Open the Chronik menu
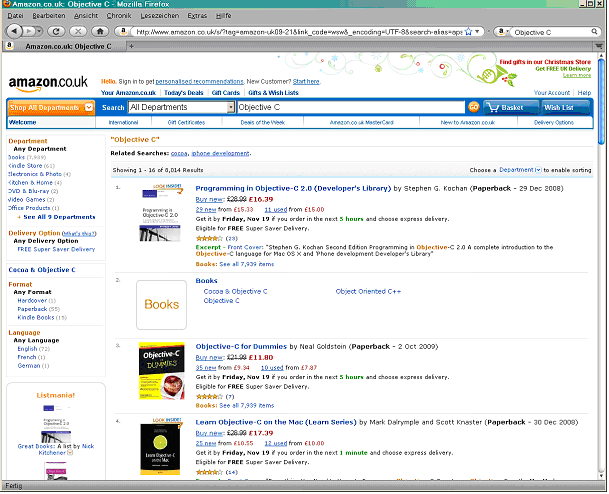Viewport: 609px width, 494px height. point(119,16)
